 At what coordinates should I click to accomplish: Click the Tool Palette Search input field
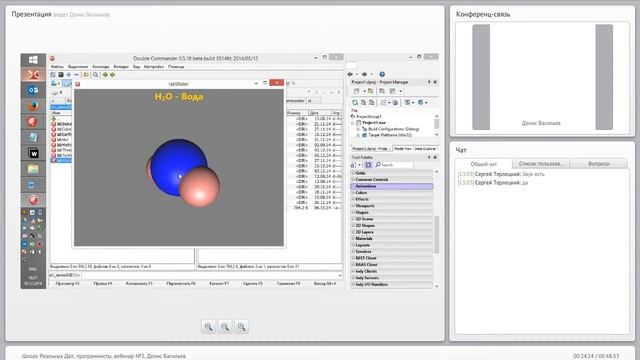397,165
